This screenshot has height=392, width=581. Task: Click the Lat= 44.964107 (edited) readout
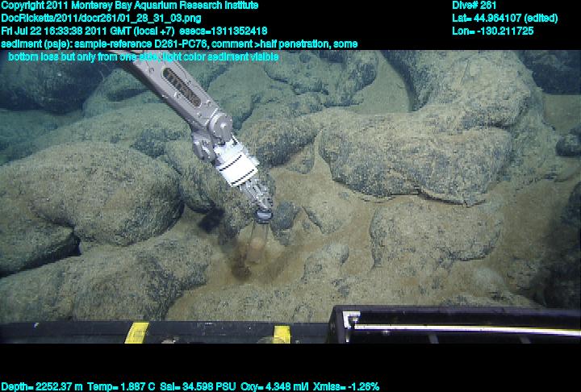pos(504,18)
